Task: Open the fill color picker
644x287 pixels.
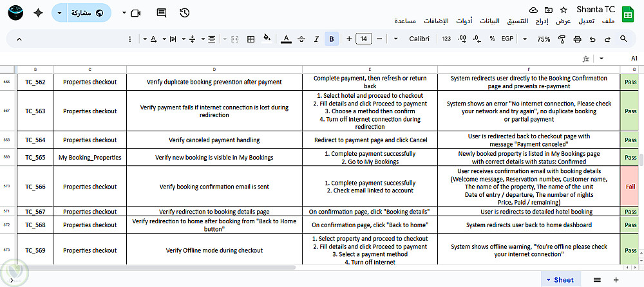Action: 267,39
